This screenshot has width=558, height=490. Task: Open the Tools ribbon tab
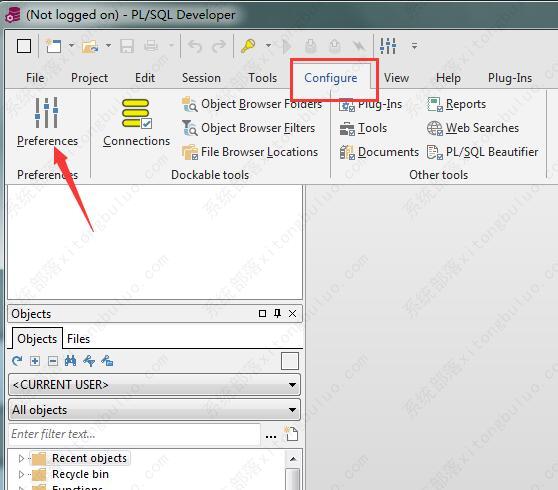tap(263, 78)
